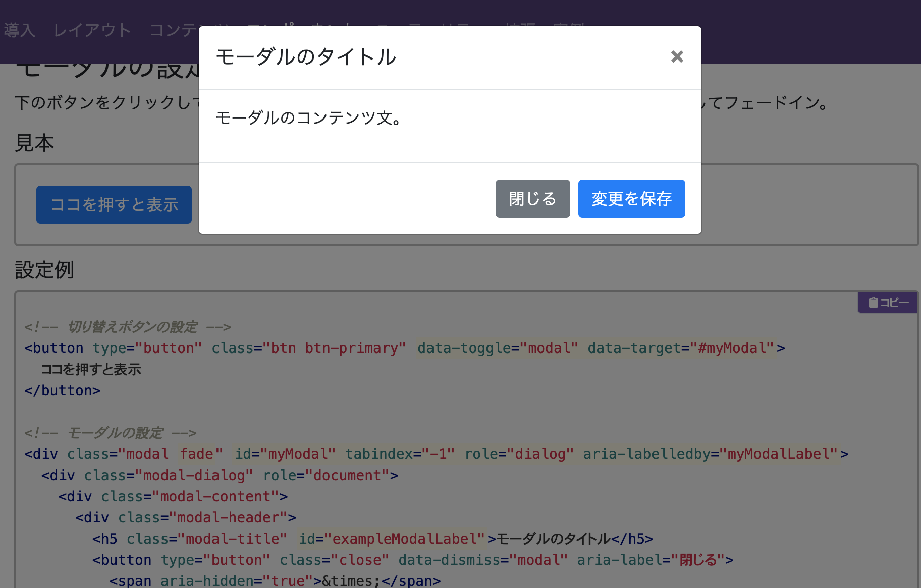The width and height of the screenshot is (921, 588).
Task: Open the レイアウト nav item
Action: pos(92,30)
